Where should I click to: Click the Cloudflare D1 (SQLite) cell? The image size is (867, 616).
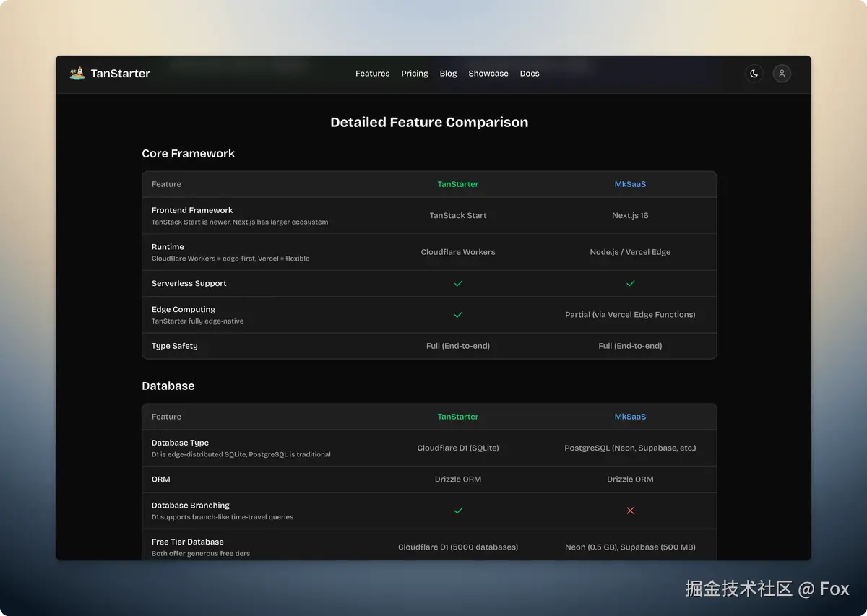(458, 448)
